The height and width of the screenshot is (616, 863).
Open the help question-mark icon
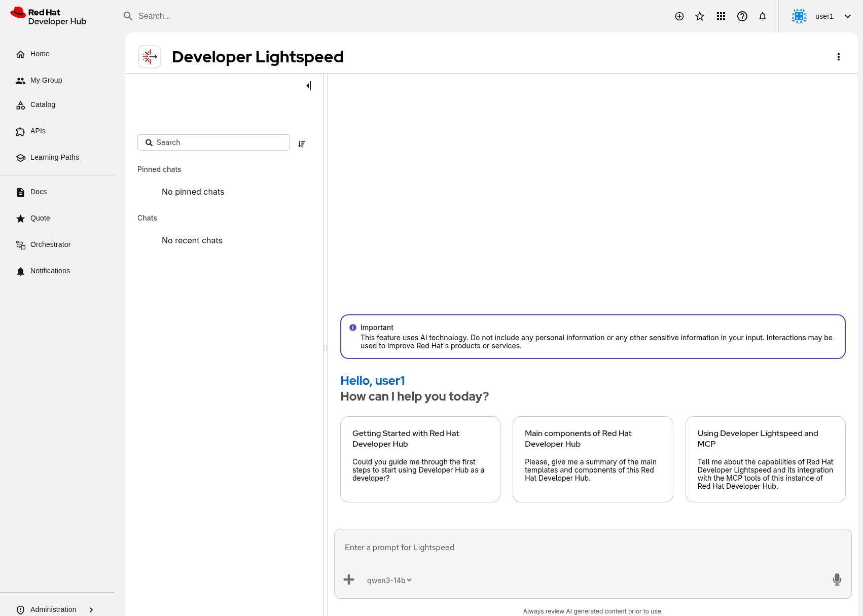pos(742,16)
